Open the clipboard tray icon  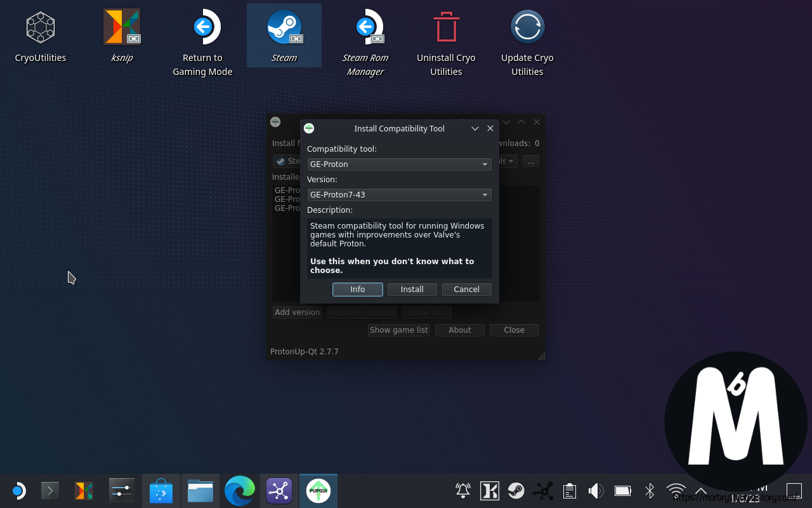click(570, 491)
